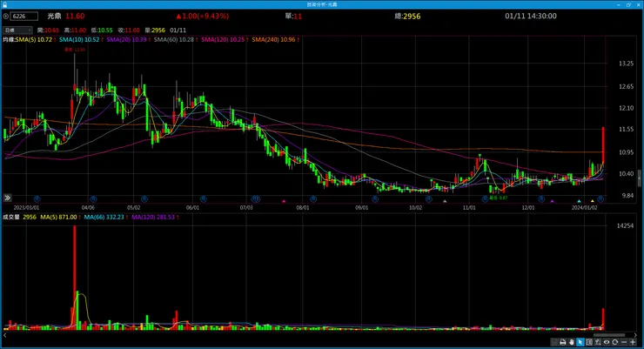The width and height of the screenshot is (644, 349).
Task: Click the MA(5) 871.00 volume legend
Action: 58,218
